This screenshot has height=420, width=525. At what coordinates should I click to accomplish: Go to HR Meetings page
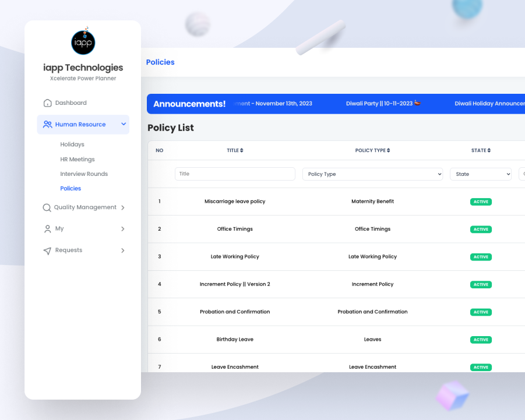pos(77,159)
